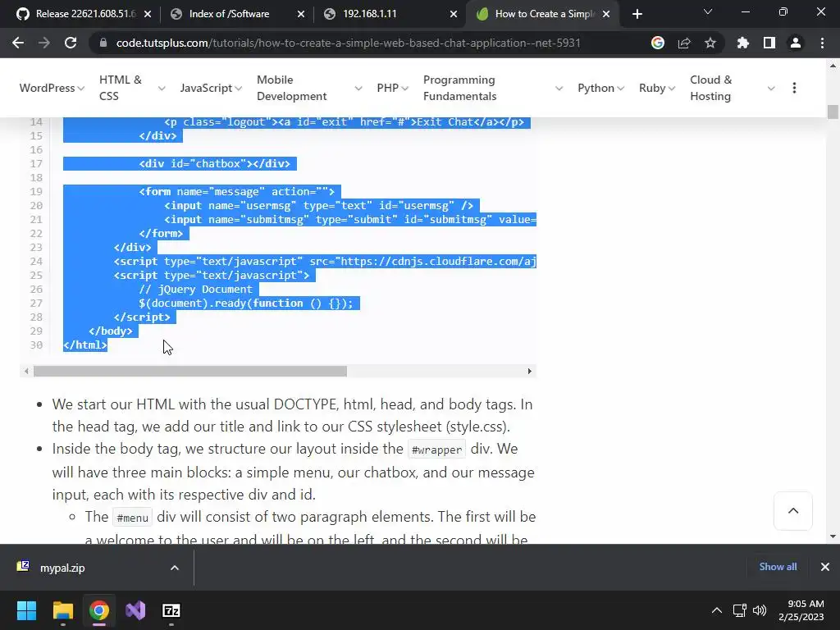Click the Chrome taskbar icon

pyautogui.click(x=99, y=610)
